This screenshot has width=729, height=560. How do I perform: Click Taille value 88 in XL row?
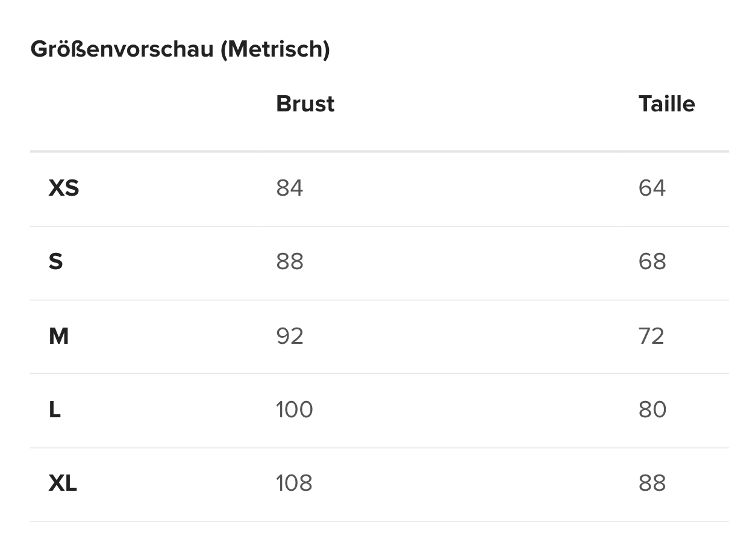click(652, 484)
